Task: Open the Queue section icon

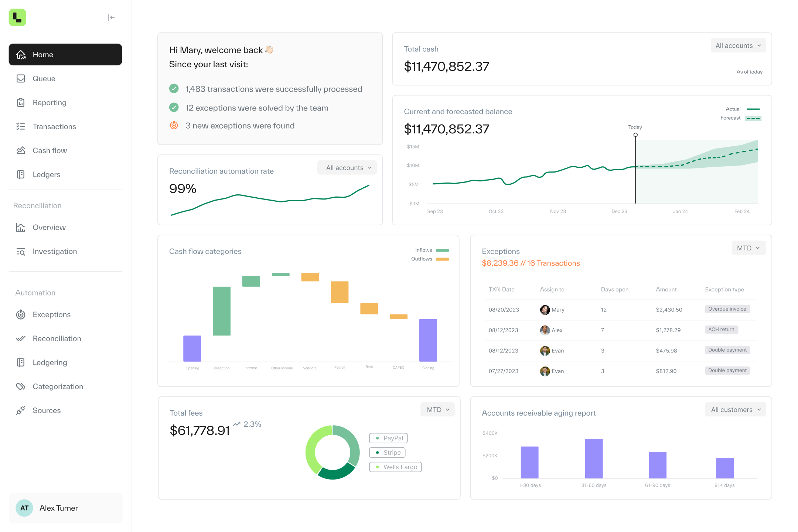Action: (x=21, y=78)
